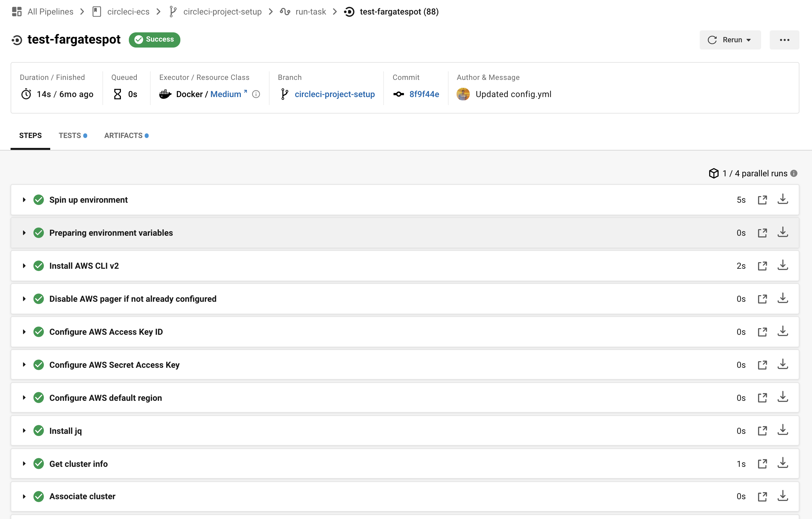Expand the Spin up environment step
The height and width of the screenshot is (519, 812).
23,199
